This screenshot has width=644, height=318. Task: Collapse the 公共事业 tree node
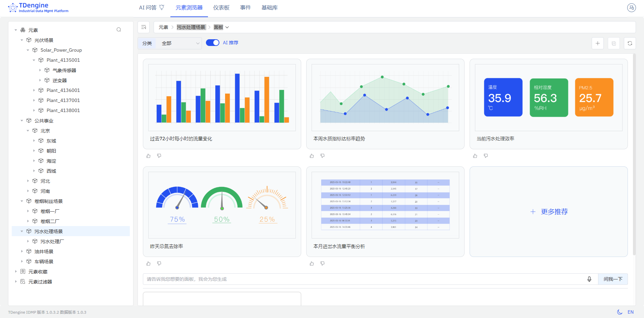pos(22,120)
